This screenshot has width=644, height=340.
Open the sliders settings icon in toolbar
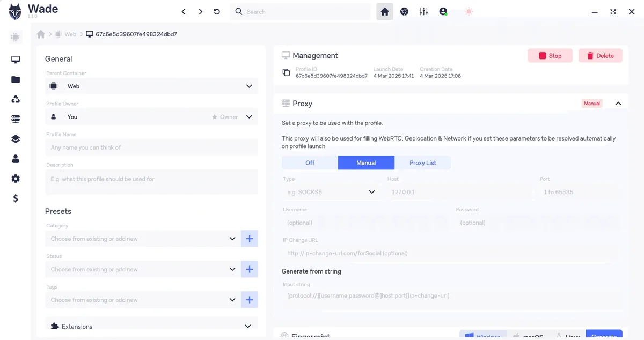coord(424,11)
